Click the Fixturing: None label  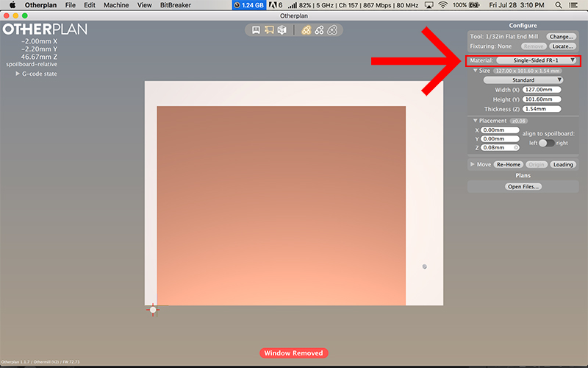(x=491, y=46)
